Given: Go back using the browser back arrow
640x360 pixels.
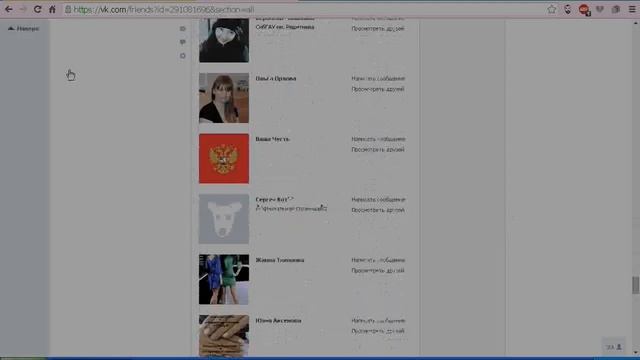Looking at the screenshot, I should (9, 9).
